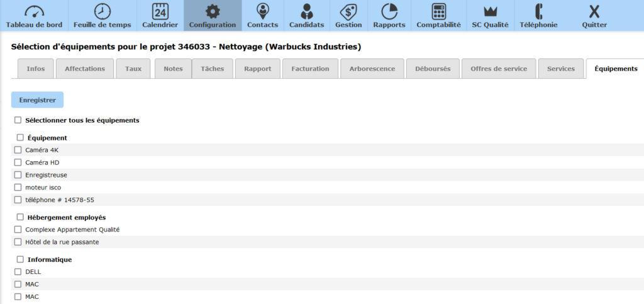
Task: Open the Contacts pin icon
Action: click(263, 11)
